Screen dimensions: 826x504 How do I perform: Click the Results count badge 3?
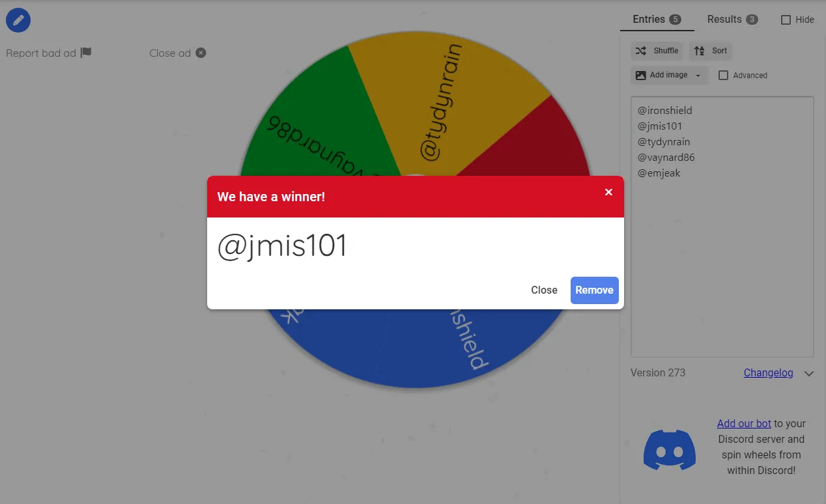[752, 20]
